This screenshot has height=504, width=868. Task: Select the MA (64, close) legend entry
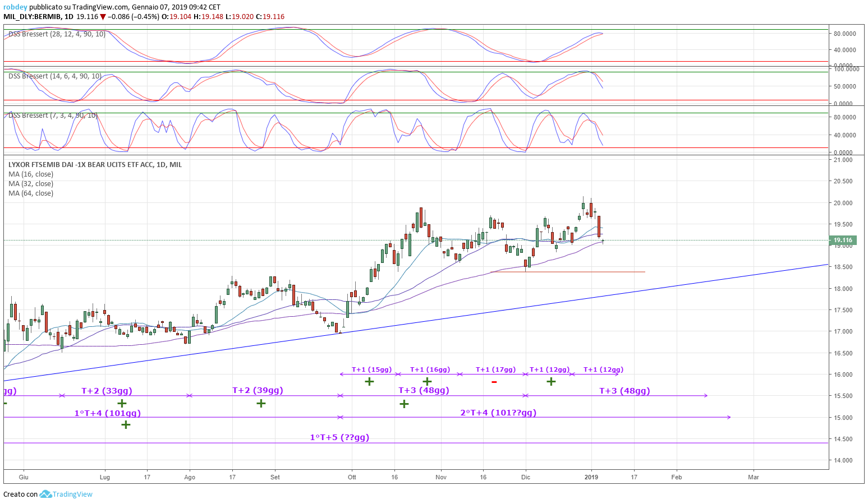coord(31,193)
